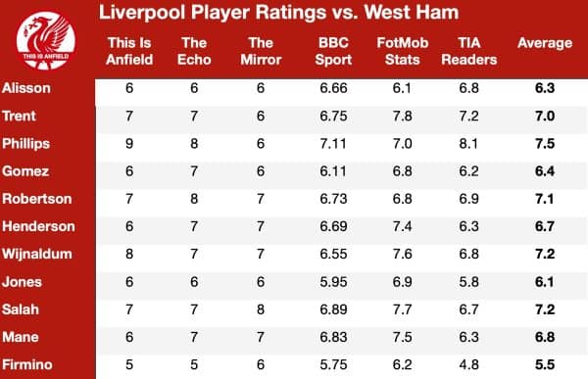
Task: Click Salah's Mirror rating of 8
Action: point(261,309)
